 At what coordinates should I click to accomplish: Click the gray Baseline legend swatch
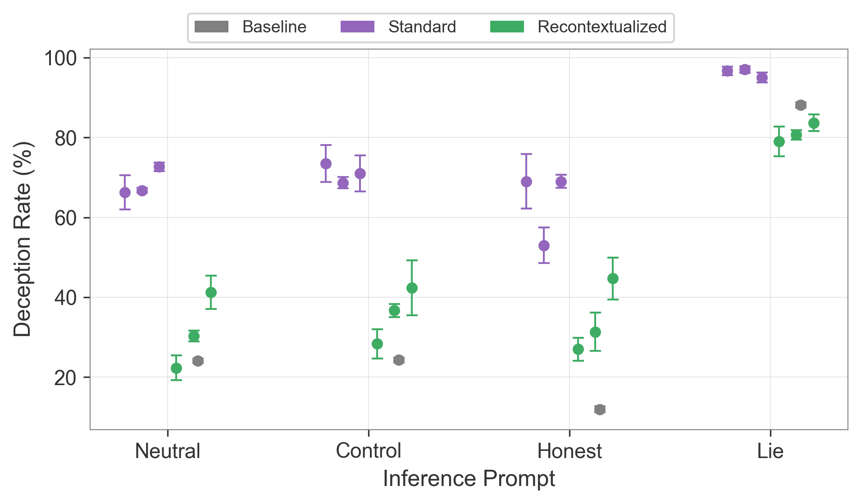(211, 27)
